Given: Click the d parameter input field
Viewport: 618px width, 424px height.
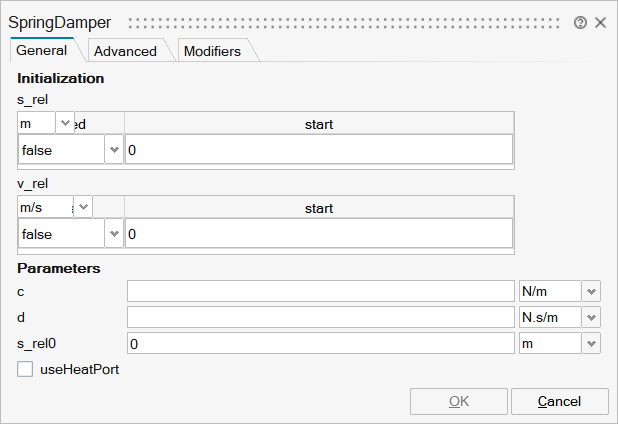Looking at the screenshot, I should (320, 317).
